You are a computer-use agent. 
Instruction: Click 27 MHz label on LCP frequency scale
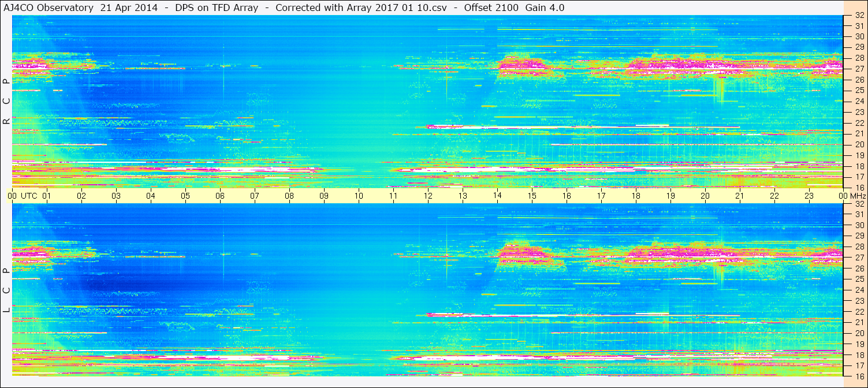859,258
